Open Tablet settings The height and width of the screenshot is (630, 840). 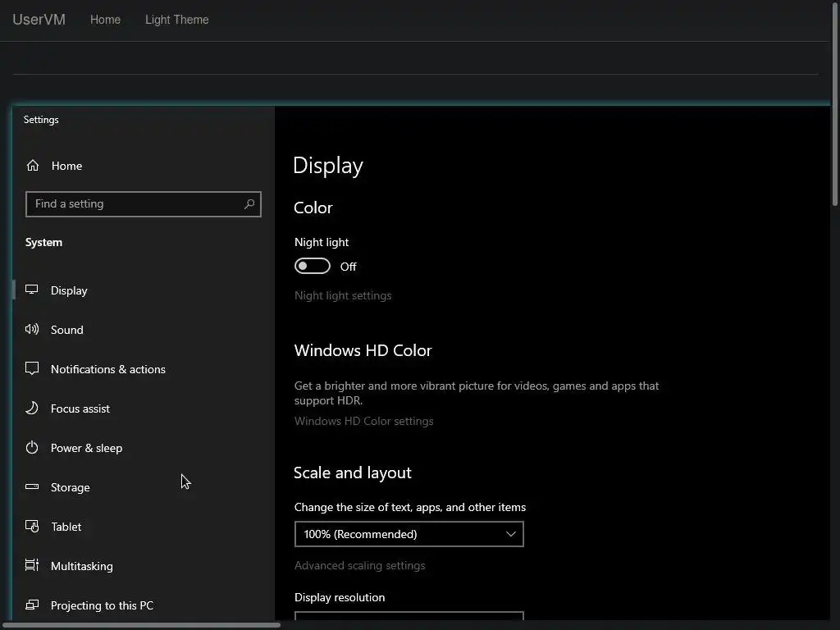click(144, 527)
